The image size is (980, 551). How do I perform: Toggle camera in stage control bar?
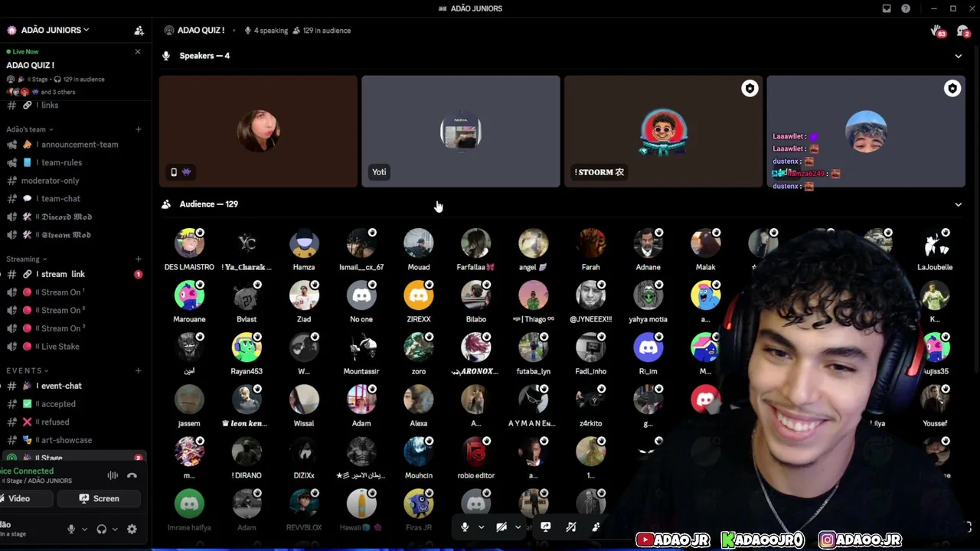click(x=501, y=527)
